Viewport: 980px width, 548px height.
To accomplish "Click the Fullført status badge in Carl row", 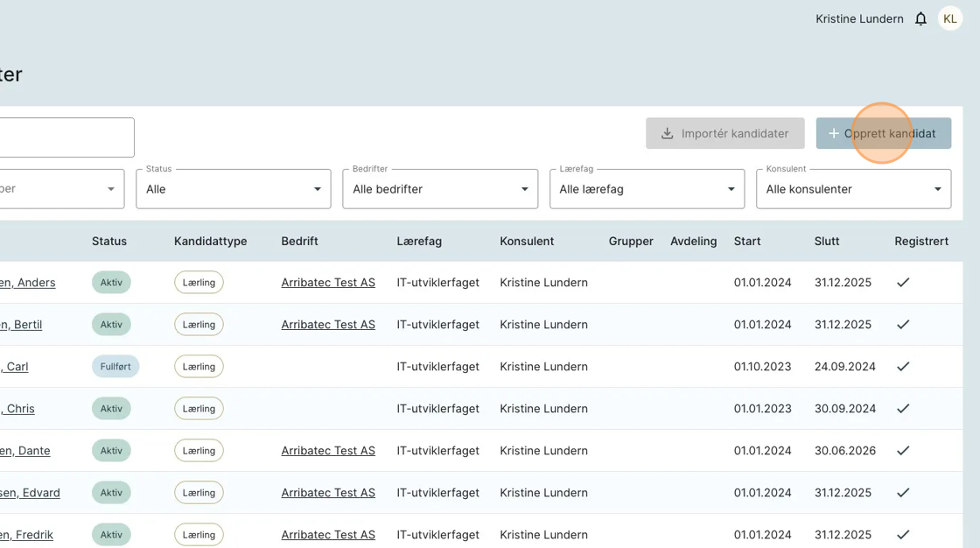I will pyautogui.click(x=115, y=367).
